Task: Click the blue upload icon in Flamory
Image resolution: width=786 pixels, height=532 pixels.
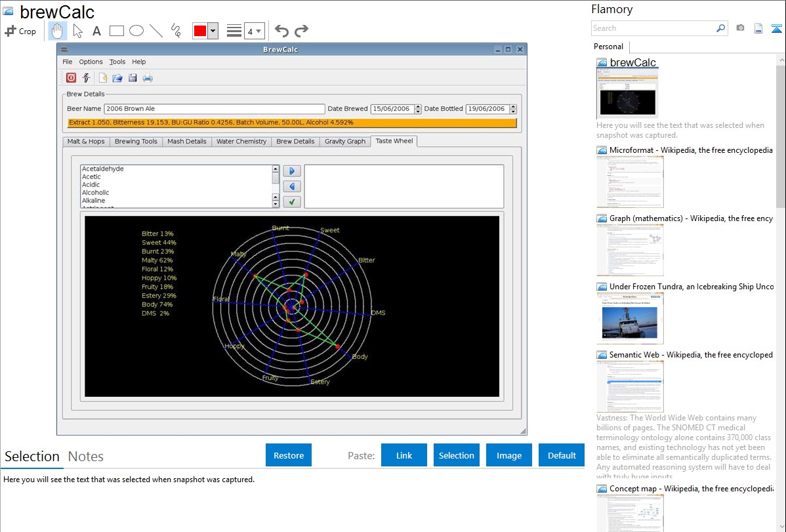Action: (776, 28)
